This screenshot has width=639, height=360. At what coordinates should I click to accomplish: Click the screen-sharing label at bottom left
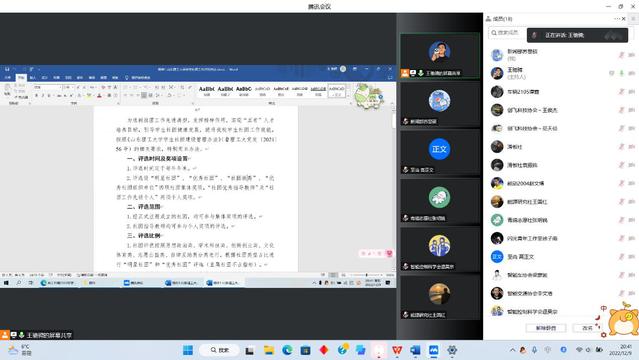[37, 335]
